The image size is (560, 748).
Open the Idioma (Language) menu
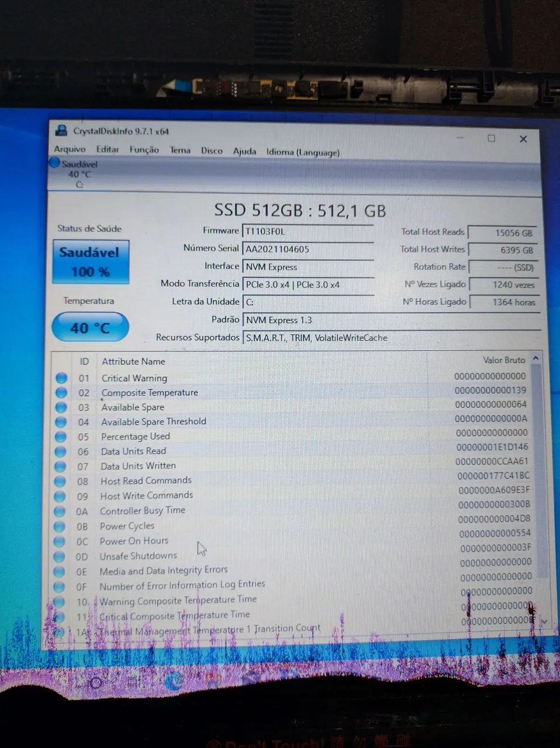click(303, 152)
